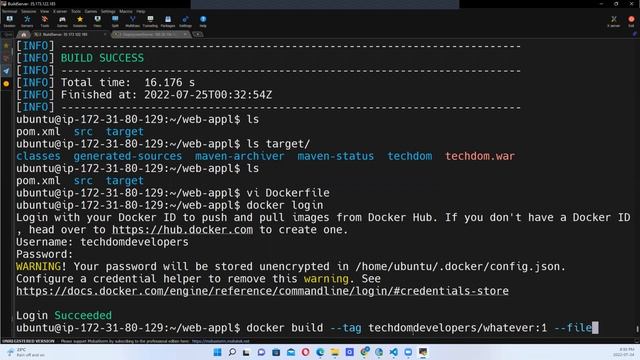Screen dimensions: 640x360
Task: Open the Tools menu in menu bar
Action: [76, 11]
